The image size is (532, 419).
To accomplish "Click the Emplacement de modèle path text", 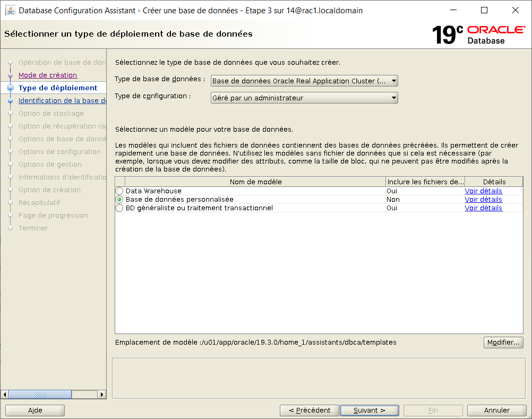I will coord(256,343).
